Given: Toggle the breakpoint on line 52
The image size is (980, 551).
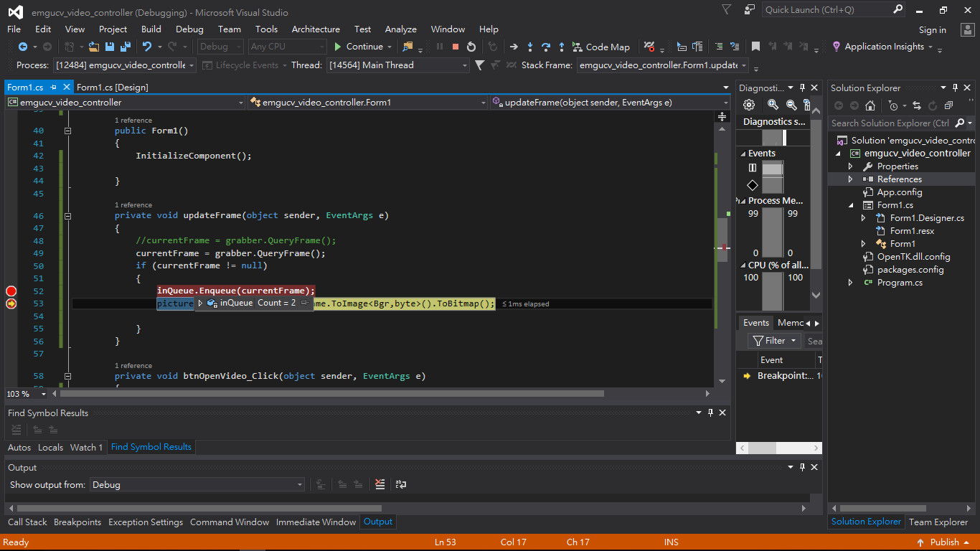Looking at the screenshot, I should click(x=11, y=291).
